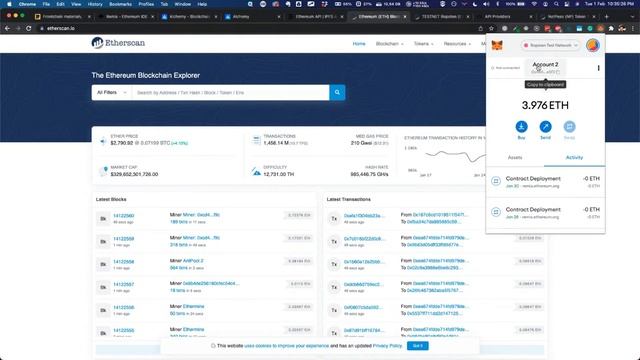This screenshot has height=360, width=640.
Task: Click the MetaMask Buy button icon
Action: [521, 127]
